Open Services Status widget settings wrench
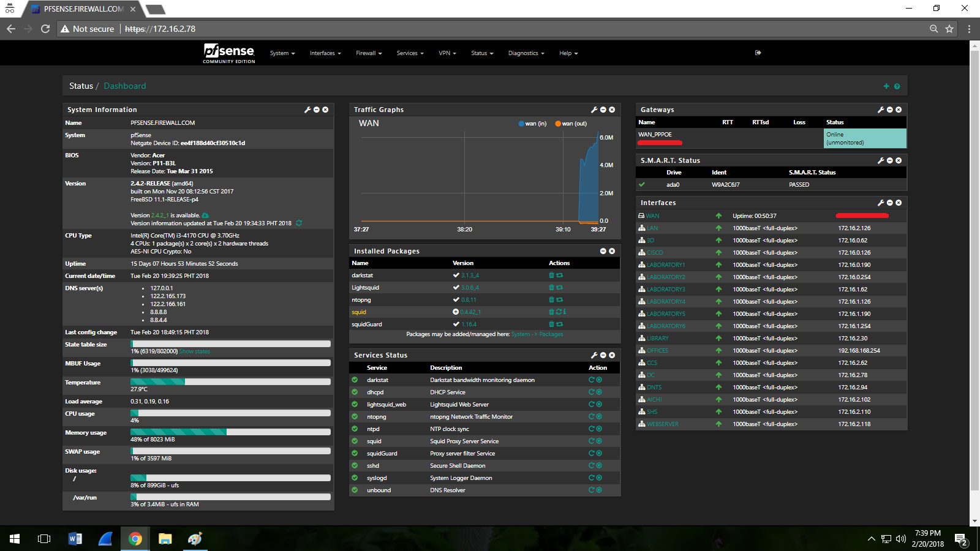 pos(594,355)
